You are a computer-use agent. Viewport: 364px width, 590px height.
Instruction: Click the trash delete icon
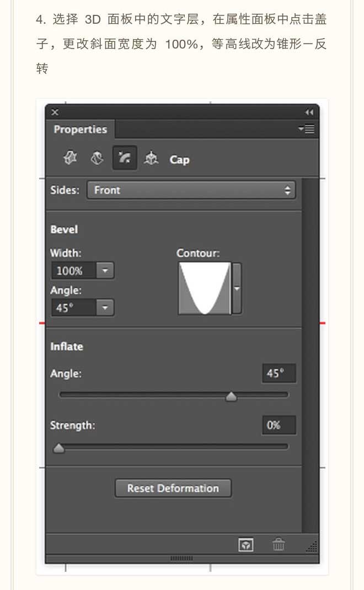coord(279,545)
